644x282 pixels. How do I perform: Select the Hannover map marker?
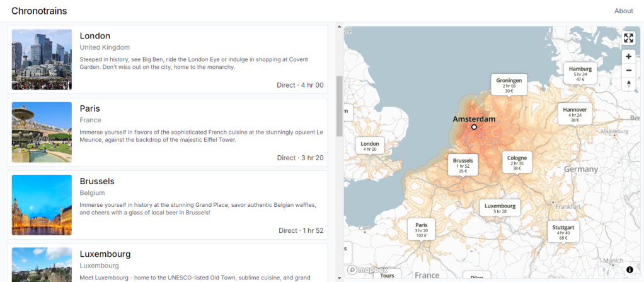click(575, 115)
